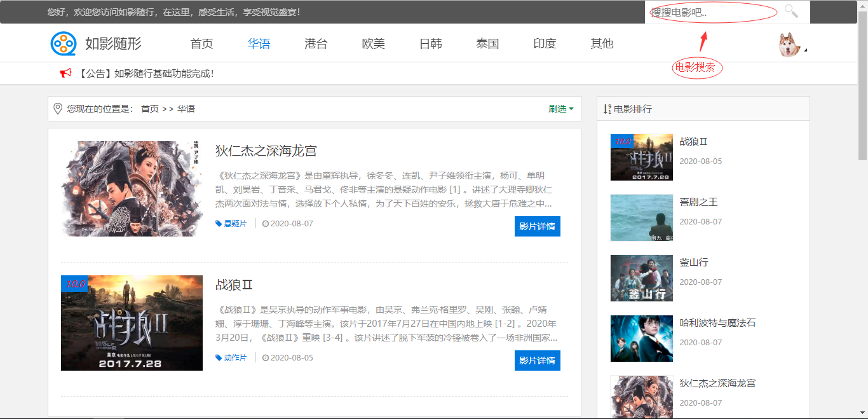Open the 港台 navigation item
Image resolution: width=868 pixels, height=419 pixels.
pos(316,44)
